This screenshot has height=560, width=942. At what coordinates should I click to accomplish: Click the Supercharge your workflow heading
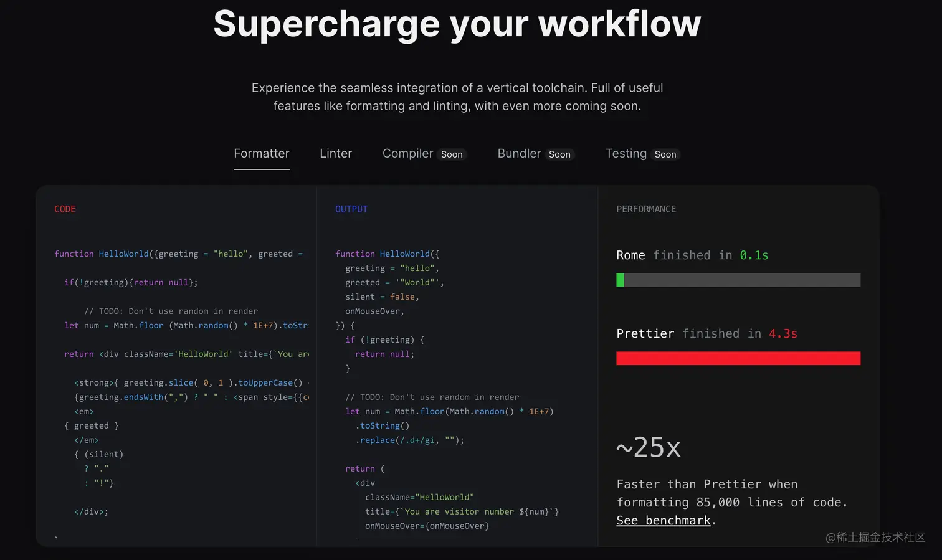[457, 24]
